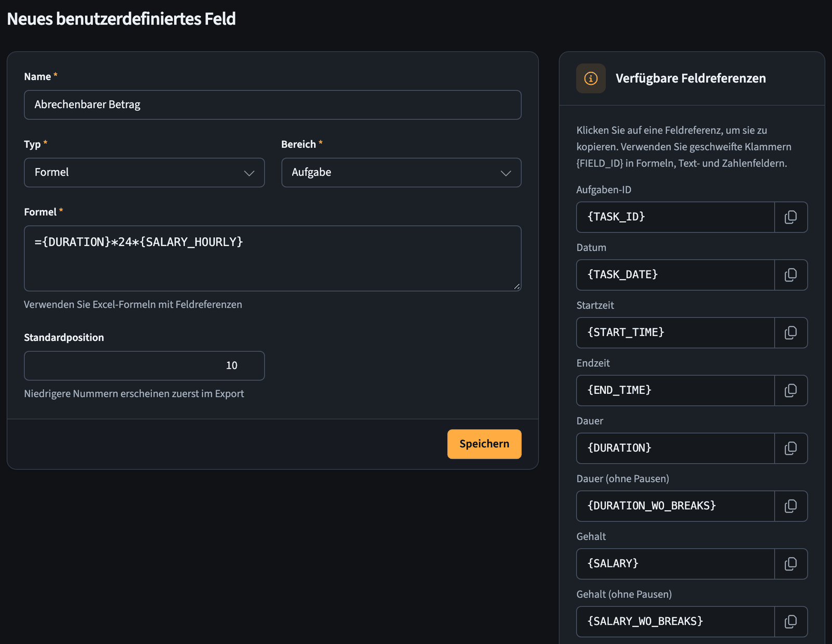Select the {SALARY_WO_BREAKS} reference text

[645, 621]
